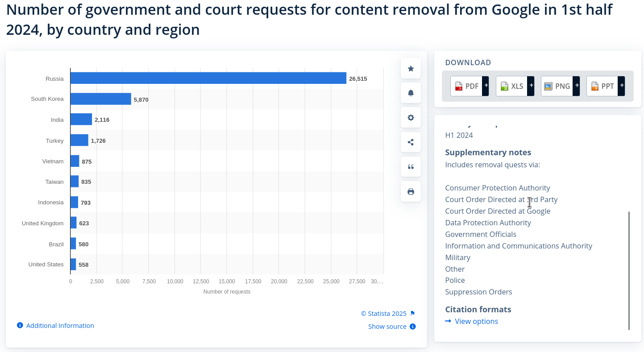Click the South Korea bar
This screenshot has width=644, height=352.
pyautogui.click(x=101, y=99)
